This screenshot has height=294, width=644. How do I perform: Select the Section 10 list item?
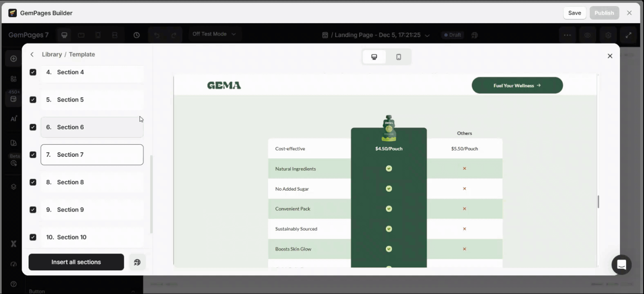(x=92, y=237)
